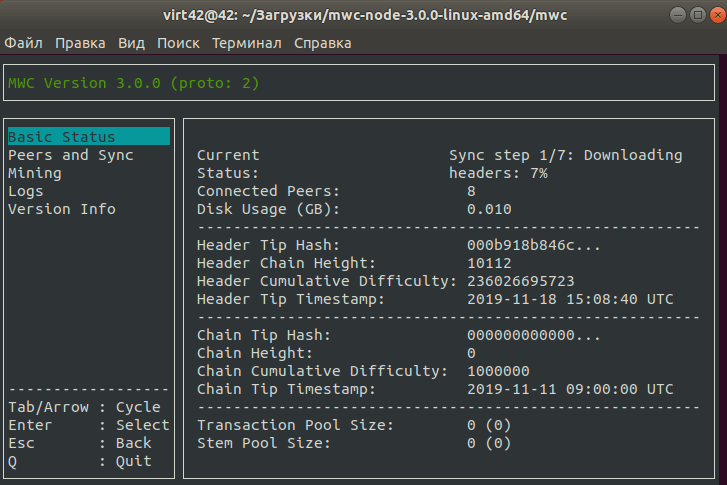Click the 'Tab/Arrow : Cycle' hint
The image size is (727, 485).
84,407
